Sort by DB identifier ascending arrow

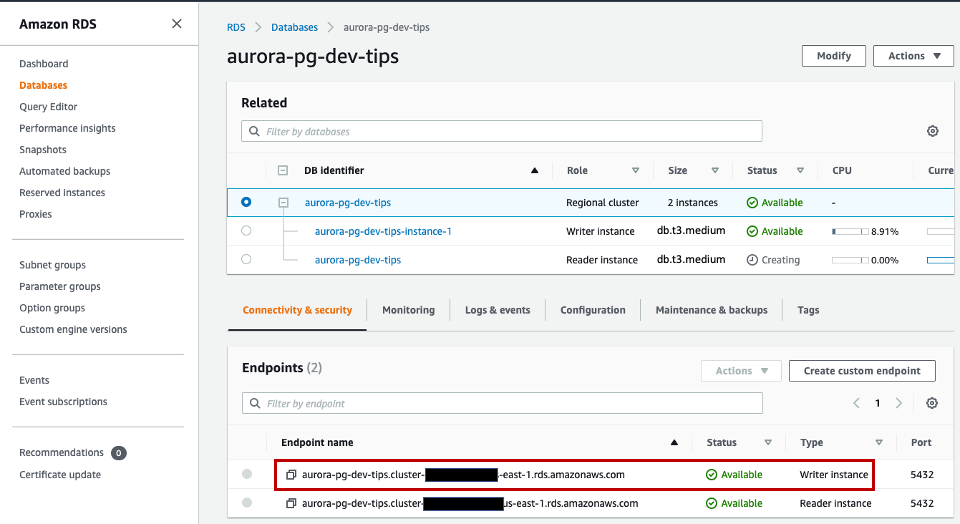pyautogui.click(x=534, y=171)
